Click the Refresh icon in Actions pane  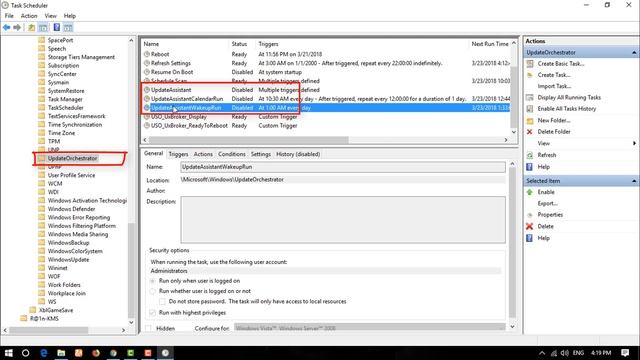coord(530,155)
